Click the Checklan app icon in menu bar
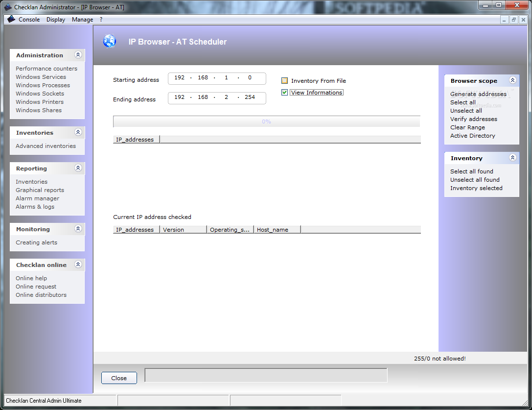Screen dimensions: 532x410 point(11,20)
